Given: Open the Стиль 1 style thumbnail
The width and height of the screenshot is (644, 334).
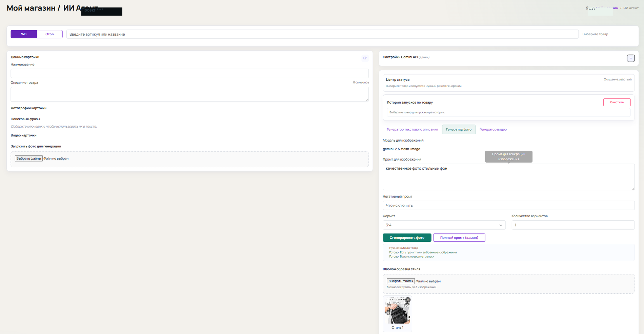Looking at the screenshot, I should pyautogui.click(x=397, y=311).
